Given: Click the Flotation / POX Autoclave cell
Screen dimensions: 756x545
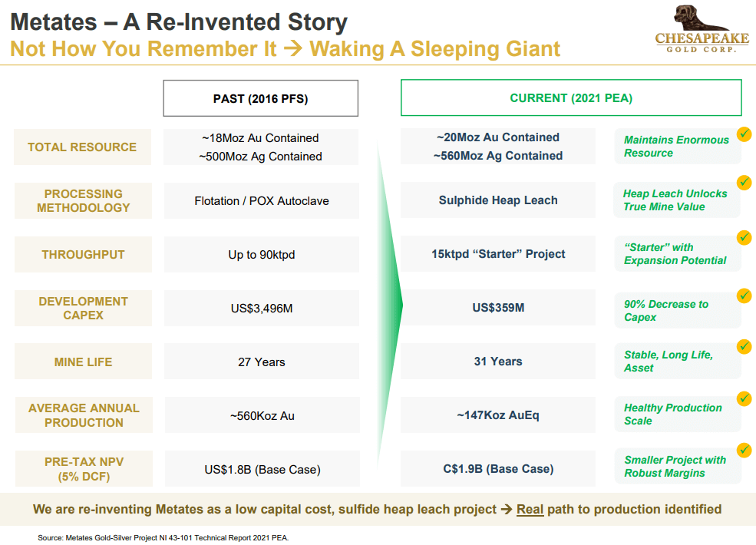Looking at the screenshot, I should tap(261, 200).
